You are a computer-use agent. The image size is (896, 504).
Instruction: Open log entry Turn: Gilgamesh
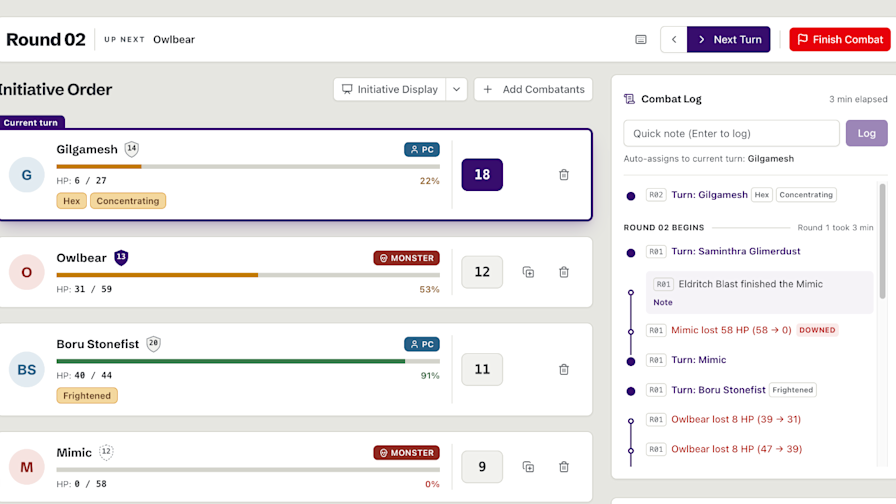(x=709, y=195)
